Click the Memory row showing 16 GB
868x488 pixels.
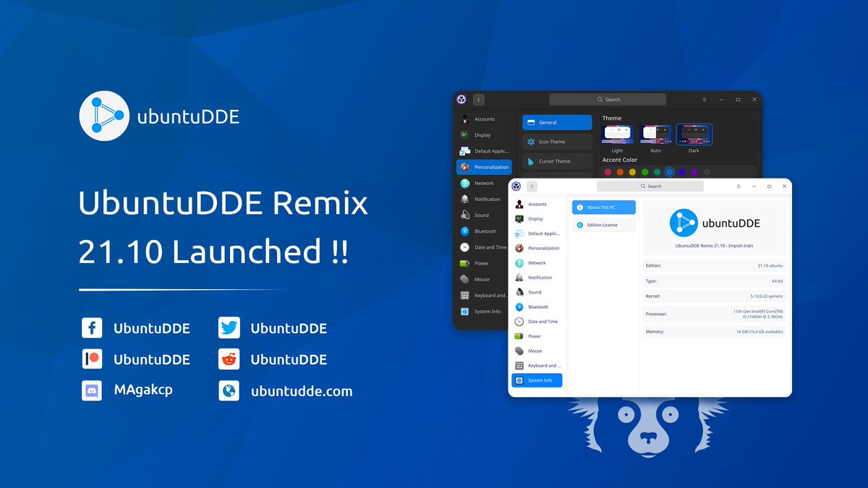click(x=714, y=331)
